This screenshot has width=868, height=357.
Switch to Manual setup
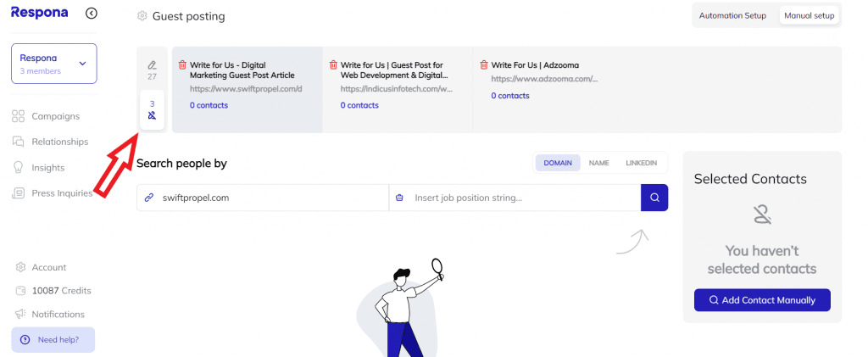coord(809,15)
